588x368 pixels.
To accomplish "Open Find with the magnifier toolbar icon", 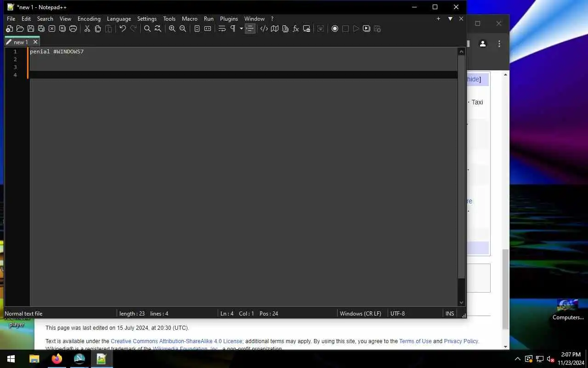I will (x=147, y=29).
